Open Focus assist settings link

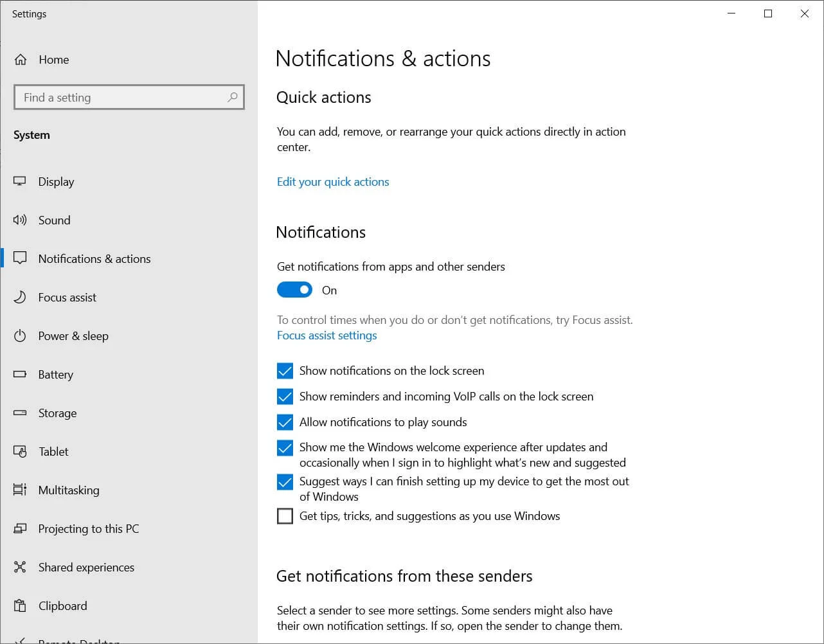click(x=327, y=335)
